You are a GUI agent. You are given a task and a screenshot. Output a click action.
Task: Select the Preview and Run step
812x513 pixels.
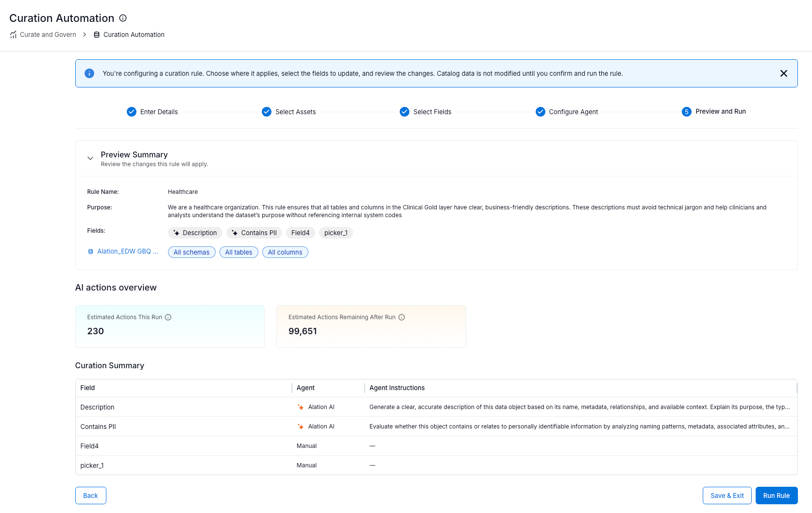click(720, 112)
